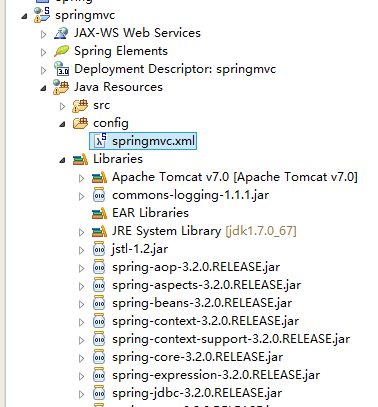The height and width of the screenshot is (407, 378).
Task: Collapse the springmvc project node
Action: 24,16
